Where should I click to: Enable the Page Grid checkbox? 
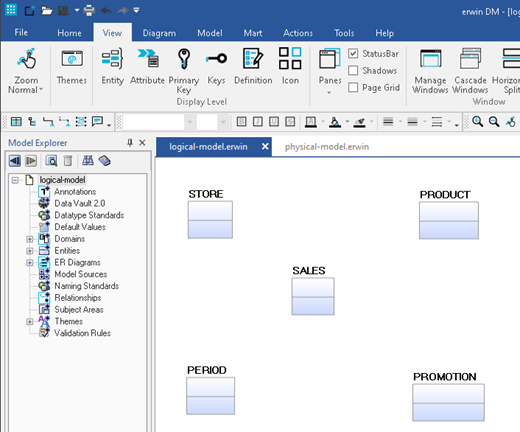pos(353,87)
